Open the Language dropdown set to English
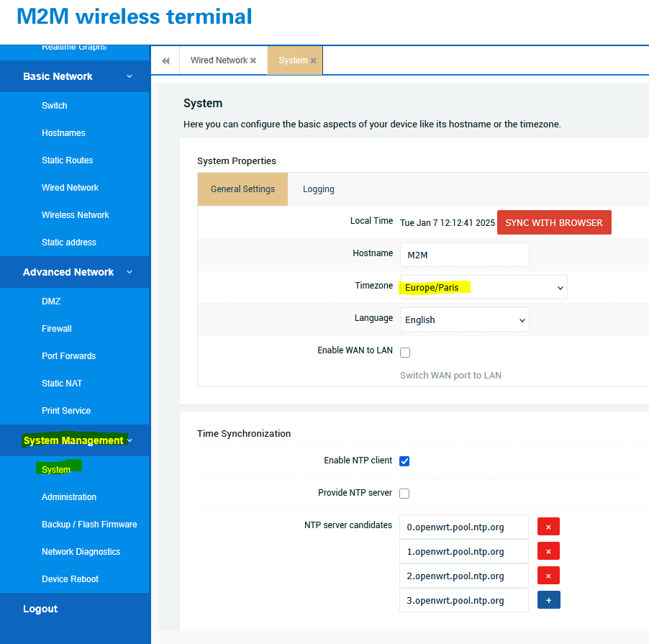The image size is (649, 644). click(464, 320)
